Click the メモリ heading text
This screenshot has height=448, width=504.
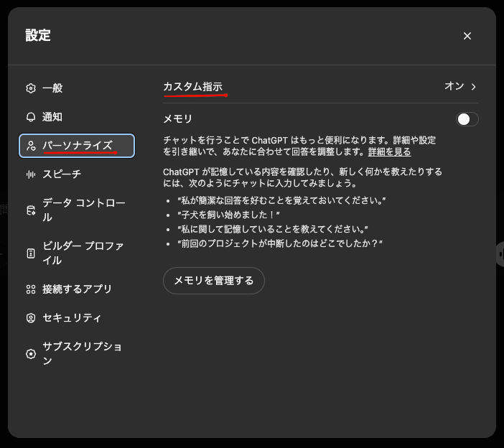tap(177, 119)
